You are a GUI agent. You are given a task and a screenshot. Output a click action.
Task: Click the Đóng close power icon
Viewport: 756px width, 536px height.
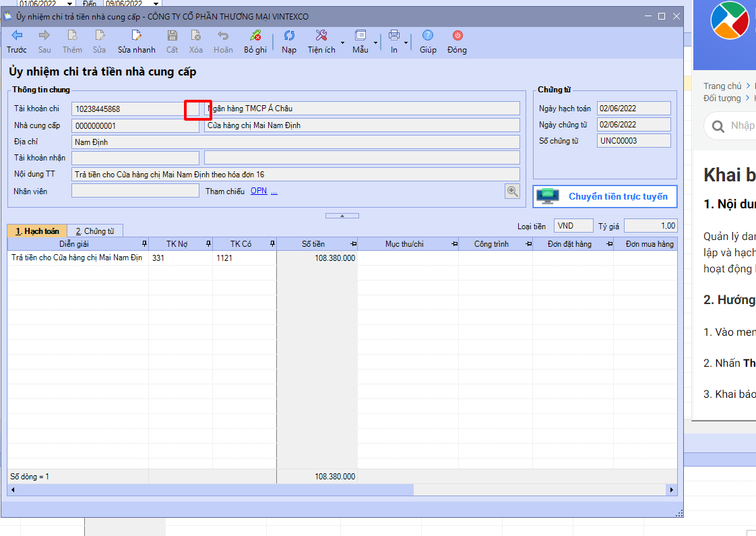(457, 36)
